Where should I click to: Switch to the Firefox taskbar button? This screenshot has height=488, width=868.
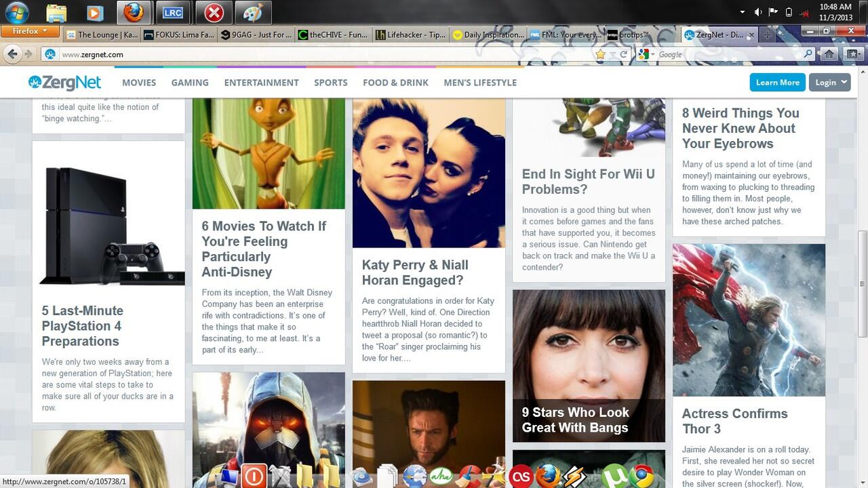[x=134, y=12]
